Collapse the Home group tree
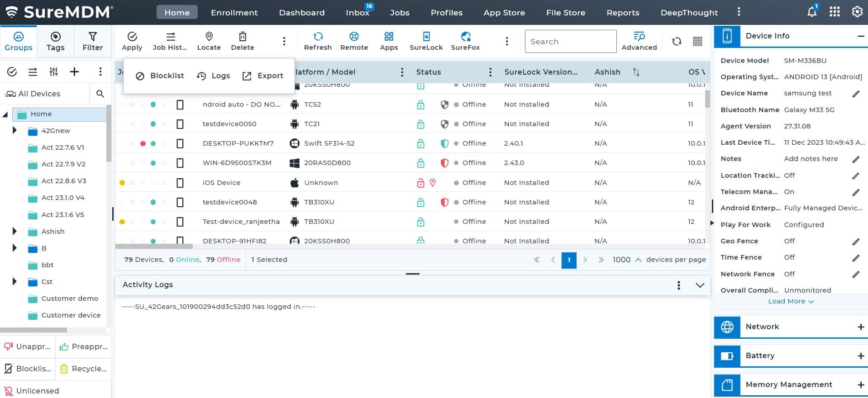This screenshot has width=868, height=398. click(5, 114)
